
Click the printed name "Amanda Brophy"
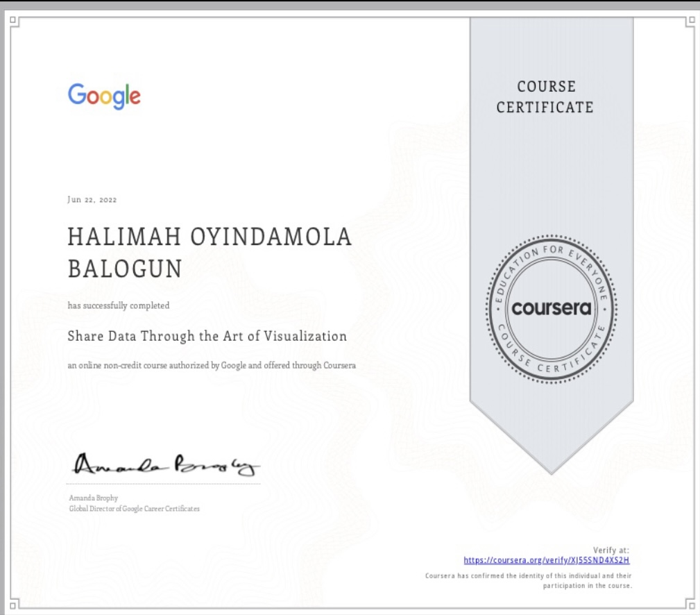tap(93, 498)
